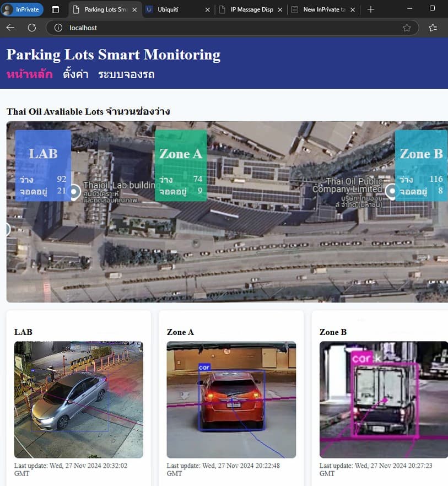Minimize the browser window
Viewport: 448px width, 486px height.
pyautogui.click(x=409, y=8)
